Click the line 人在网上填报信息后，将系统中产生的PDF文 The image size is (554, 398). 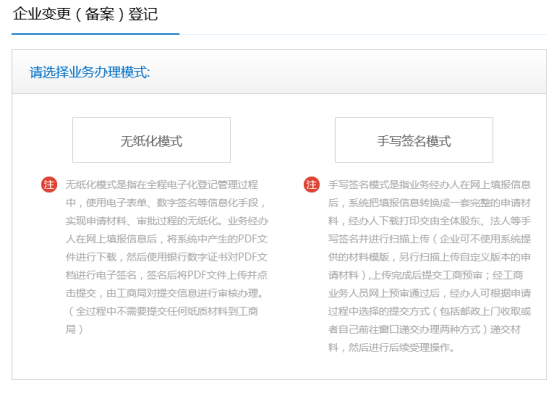point(166,239)
